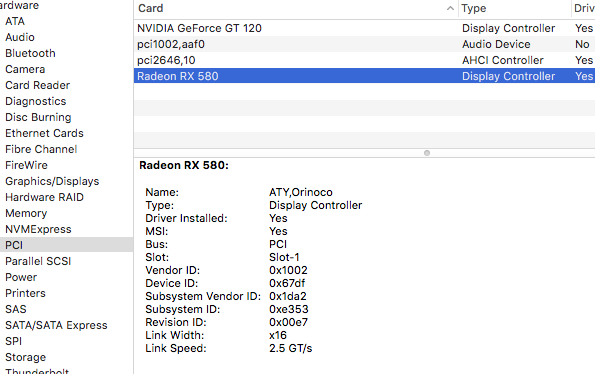The image size is (595, 374).
Task: Click the Link Width value x16
Action: (x=278, y=335)
